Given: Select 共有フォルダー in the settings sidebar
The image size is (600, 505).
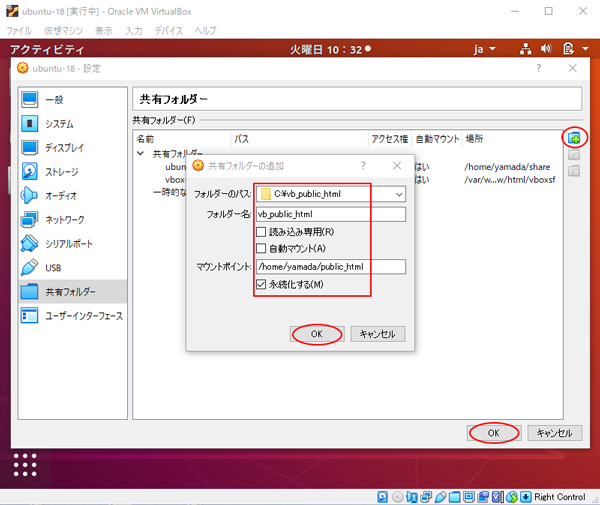Looking at the screenshot, I should 73,292.
